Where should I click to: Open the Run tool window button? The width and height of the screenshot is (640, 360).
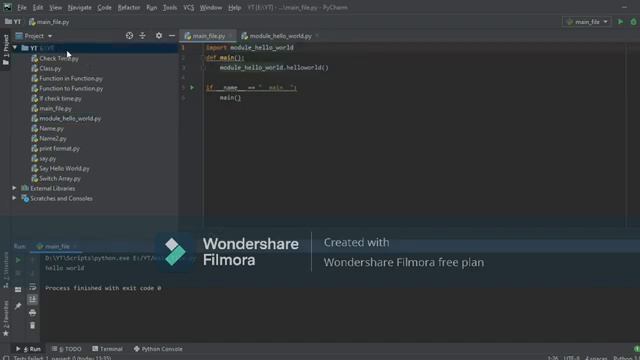point(29,349)
